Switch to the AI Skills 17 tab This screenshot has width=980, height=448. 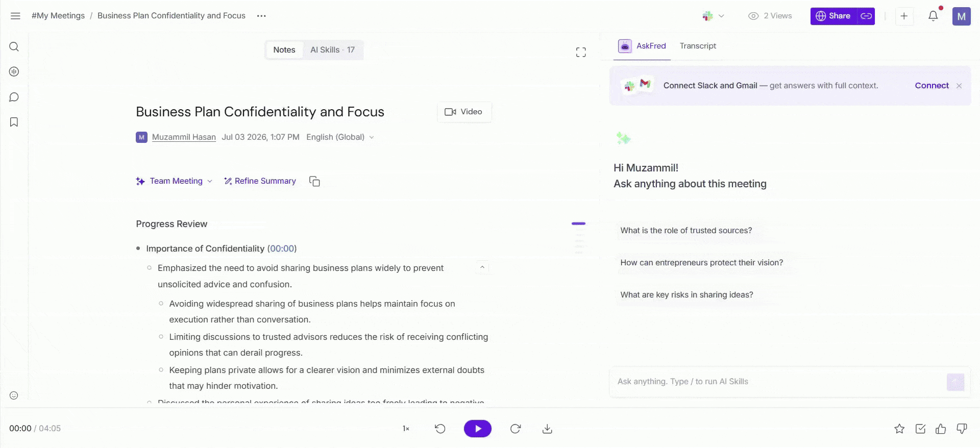point(332,50)
